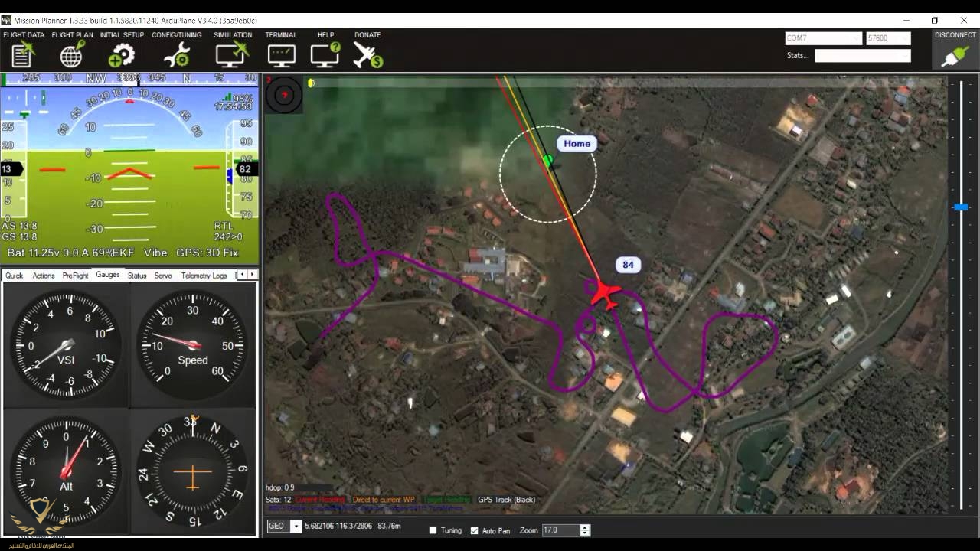Open the GEO coordinate format dropdown
980x551 pixels.
(x=296, y=527)
